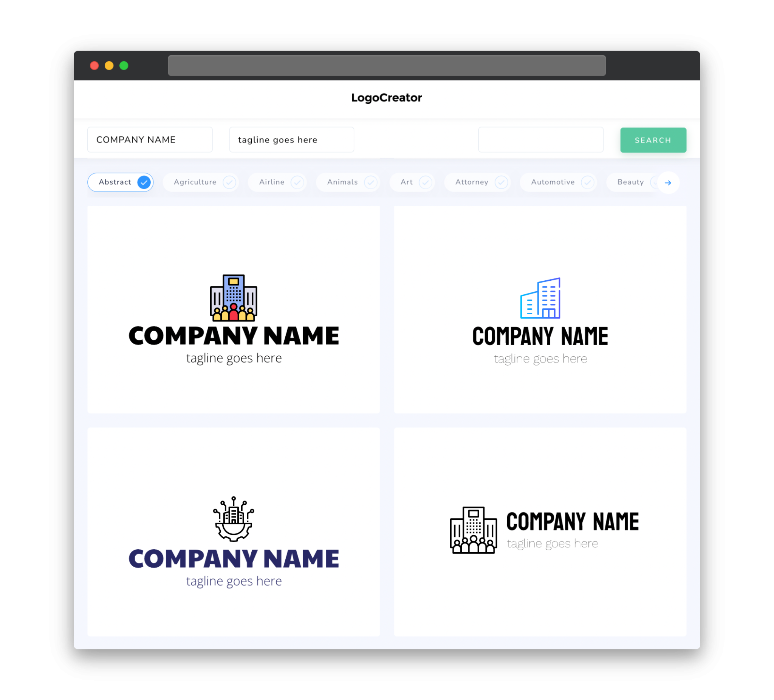
Task: Click the SEARCH button
Action: click(x=653, y=140)
